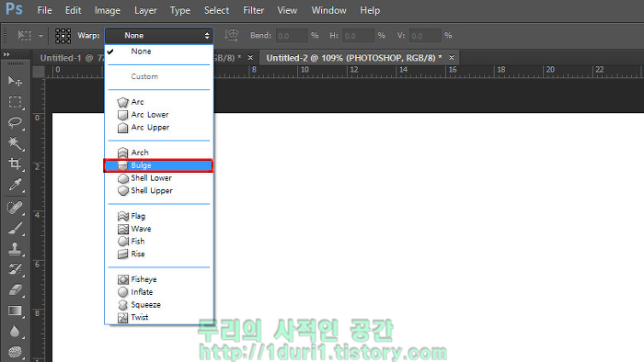Open the Help menu
Image resolution: width=644 pixels, height=362 pixels.
(x=370, y=10)
